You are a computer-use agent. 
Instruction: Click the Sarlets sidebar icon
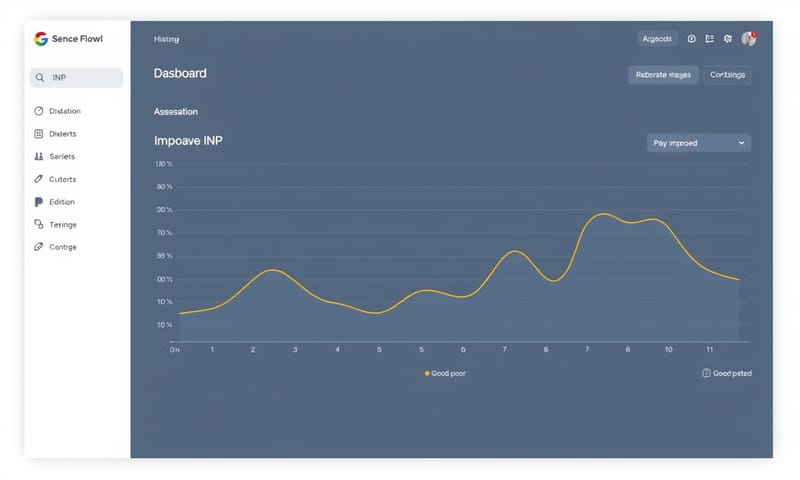tap(39, 157)
